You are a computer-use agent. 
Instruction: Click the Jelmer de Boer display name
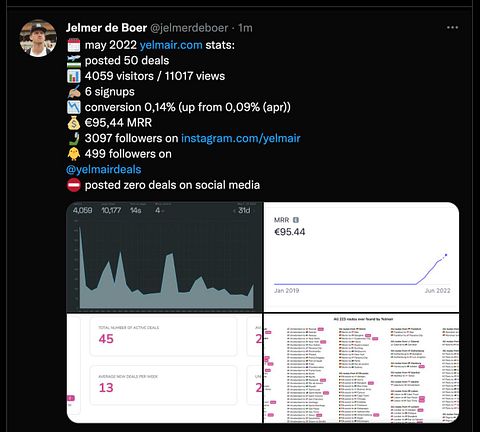coord(106,28)
